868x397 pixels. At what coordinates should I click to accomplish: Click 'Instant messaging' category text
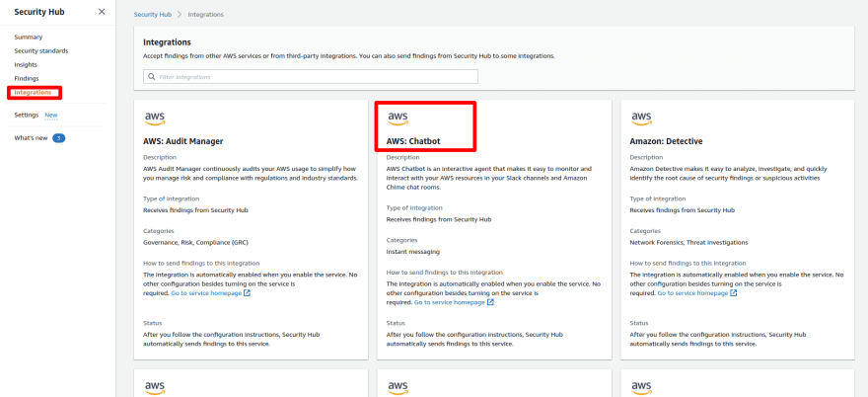click(413, 252)
